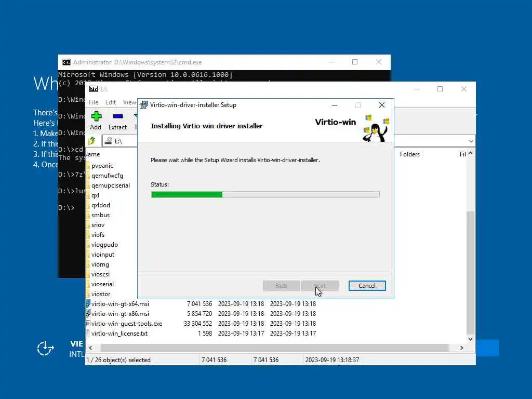The image size is (532, 399).
Task: Minimize the Virtio-win Setup window
Action: pos(335,105)
